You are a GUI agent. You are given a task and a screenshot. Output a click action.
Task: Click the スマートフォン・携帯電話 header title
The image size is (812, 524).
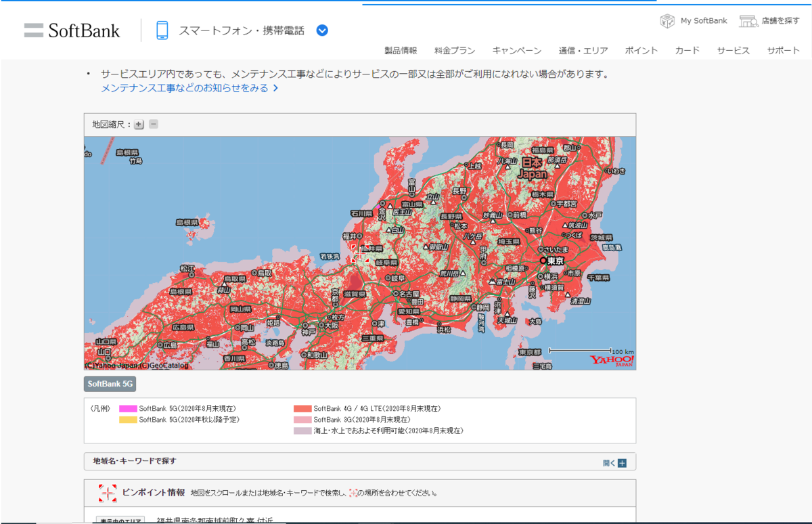tap(242, 30)
